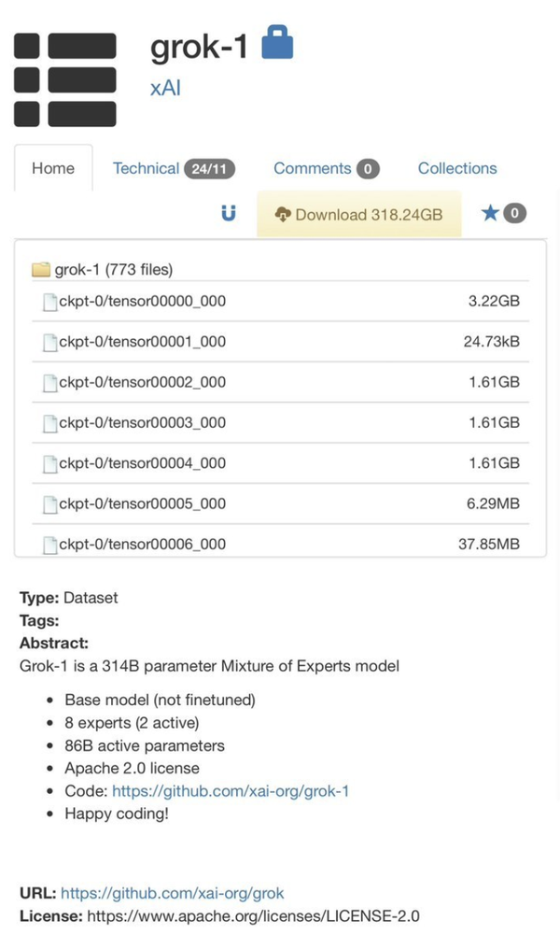Image resolution: width=560 pixels, height=935 pixels.
Task: Click the file icon for ckpt-0/tensor00006_000
Action: (50, 544)
